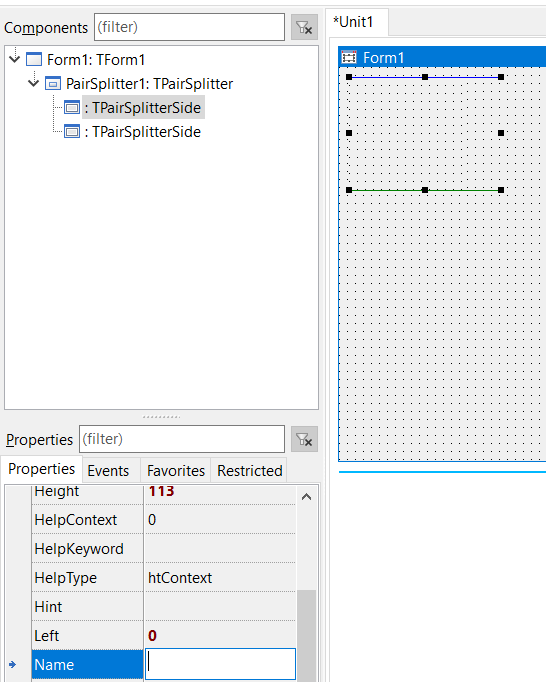Switch to the Events tab
546x682 pixels.
tap(108, 471)
